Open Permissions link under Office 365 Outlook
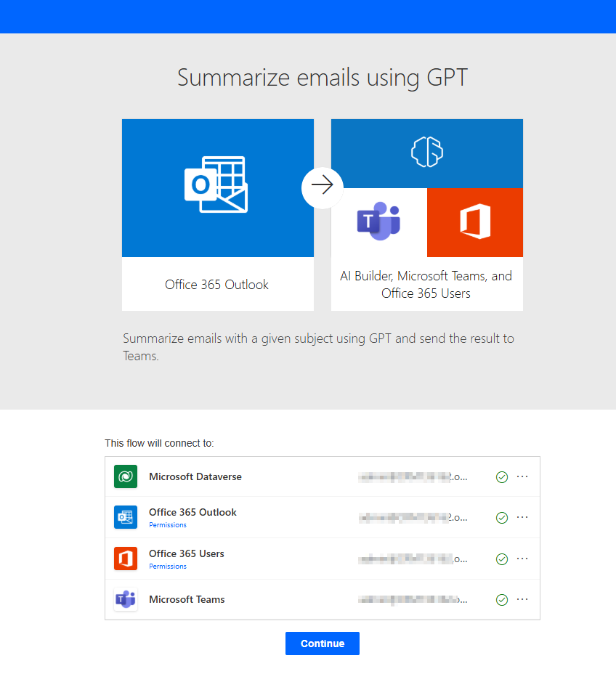This screenshot has height=682, width=616. pos(168,525)
